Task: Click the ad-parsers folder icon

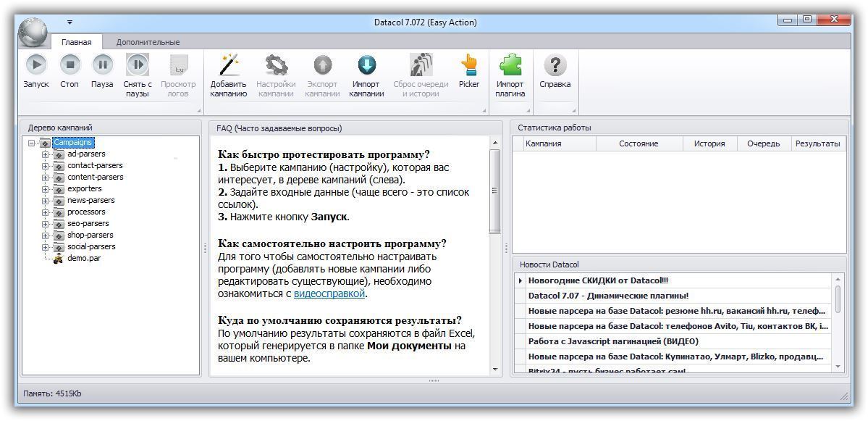Action: [59, 154]
